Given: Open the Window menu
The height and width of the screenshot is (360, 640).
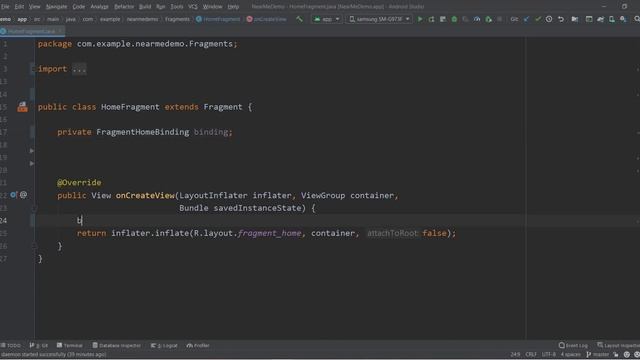Looking at the screenshot, I should (212, 7).
